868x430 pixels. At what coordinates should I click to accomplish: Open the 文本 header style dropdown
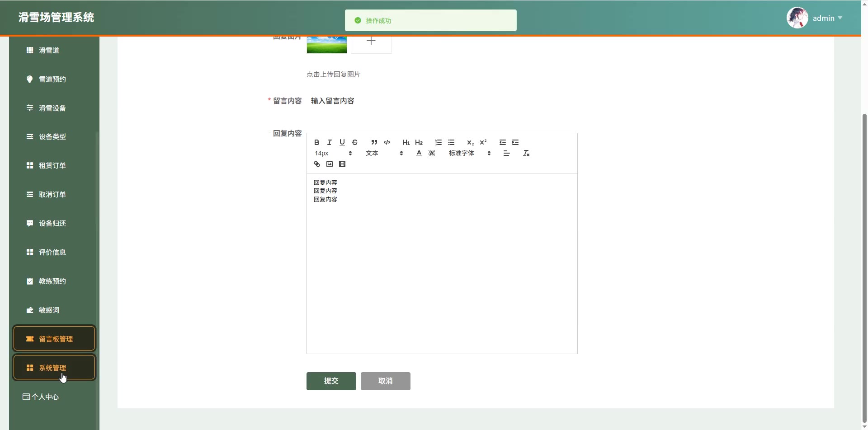tap(384, 153)
